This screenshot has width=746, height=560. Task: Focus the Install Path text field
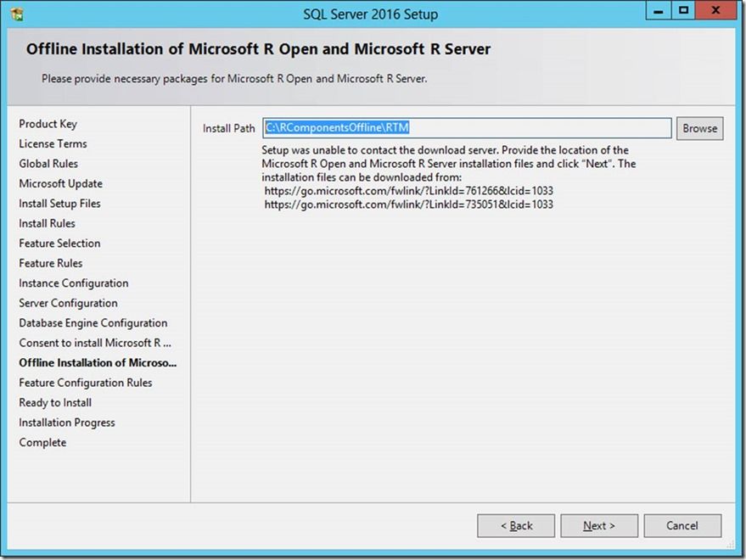pos(467,128)
